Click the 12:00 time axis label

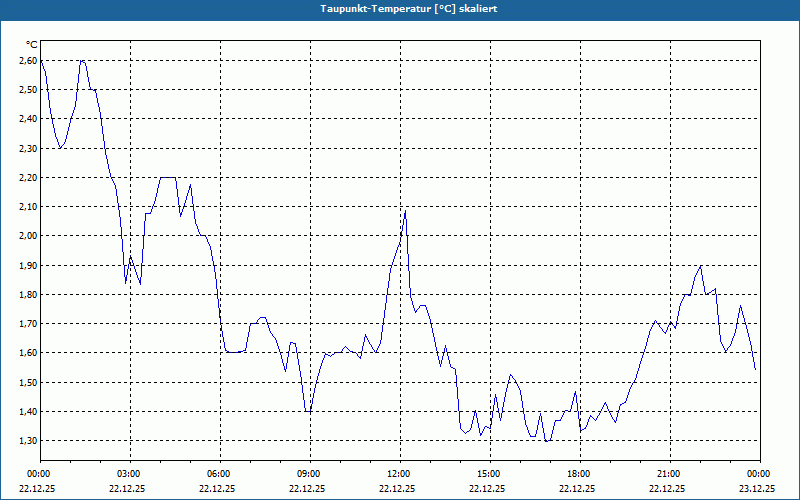click(x=400, y=474)
